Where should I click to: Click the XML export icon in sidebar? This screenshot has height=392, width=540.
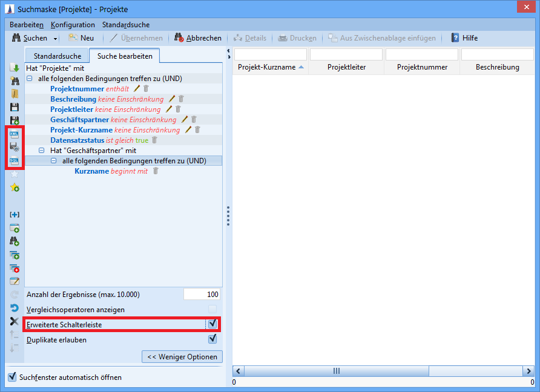pyautogui.click(x=15, y=134)
